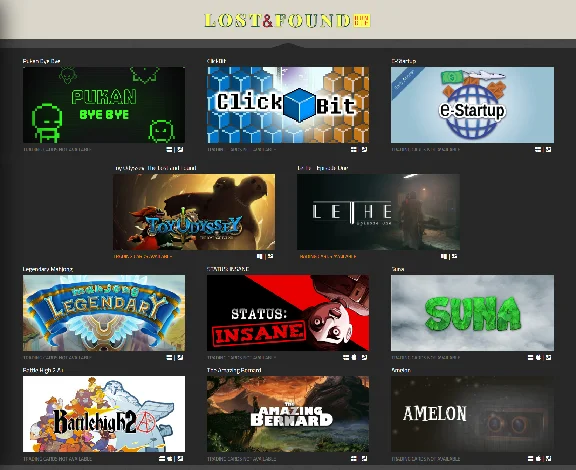Open the Amelon game banner
Screen dimensions: 576x470
pos(472,414)
